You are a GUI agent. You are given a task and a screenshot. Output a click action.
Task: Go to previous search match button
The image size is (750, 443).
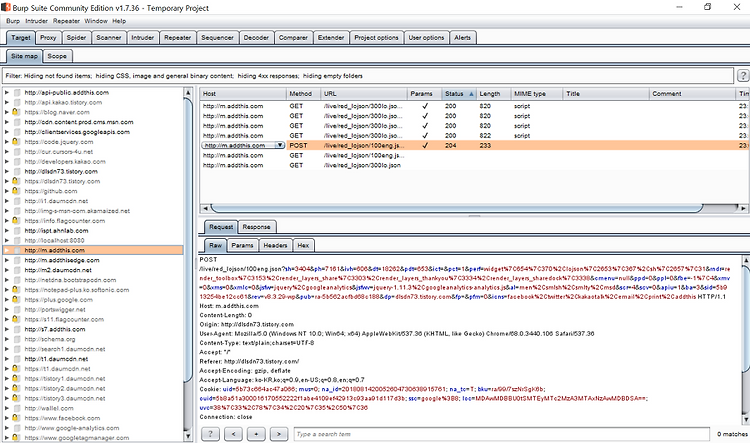(233, 434)
